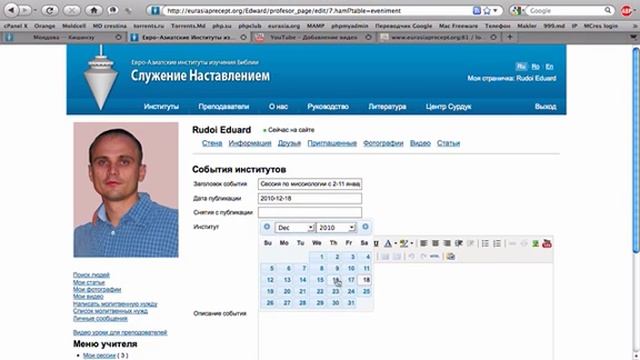This screenshot has width=640, height=360.
Task: Click phpmyadmin in the bookmarks bar
Action: point(349,26)
